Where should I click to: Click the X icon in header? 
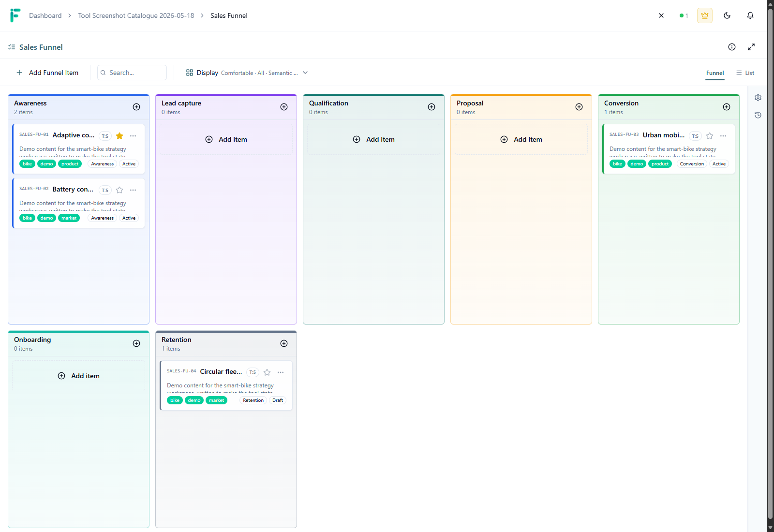pos(661,15)
